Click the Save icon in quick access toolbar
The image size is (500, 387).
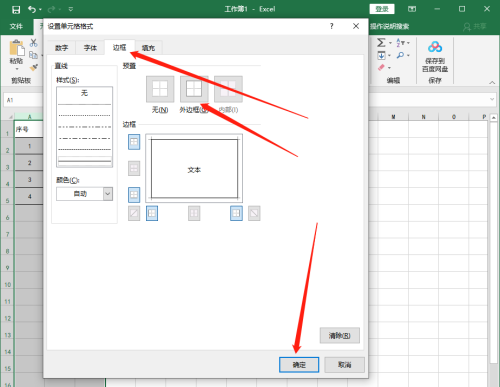[16, 9]
